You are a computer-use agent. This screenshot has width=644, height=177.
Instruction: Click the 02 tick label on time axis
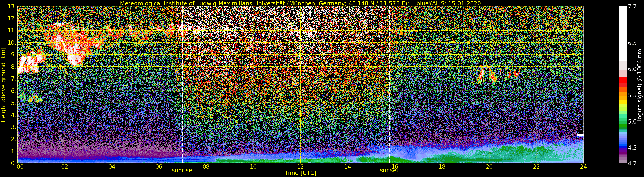pyautogui.click(x=65, y=167)
